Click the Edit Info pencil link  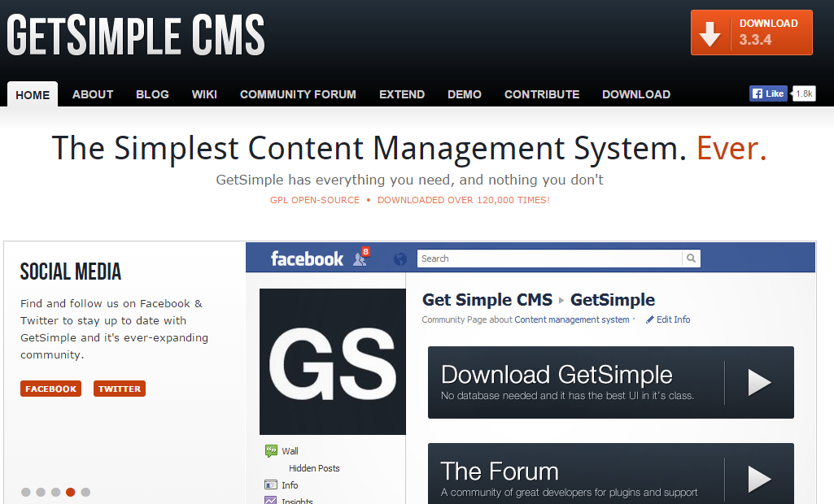click(x=668, y=319)
